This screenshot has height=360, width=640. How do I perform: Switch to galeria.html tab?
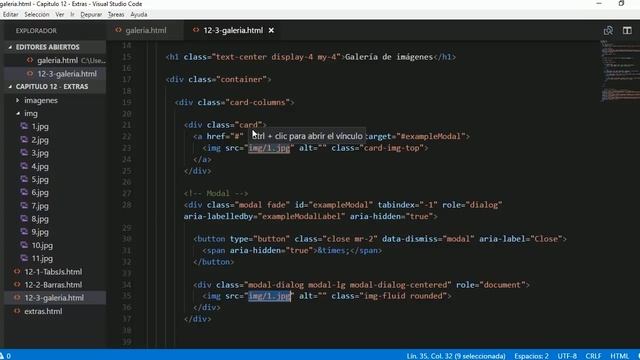pos(146,31)
